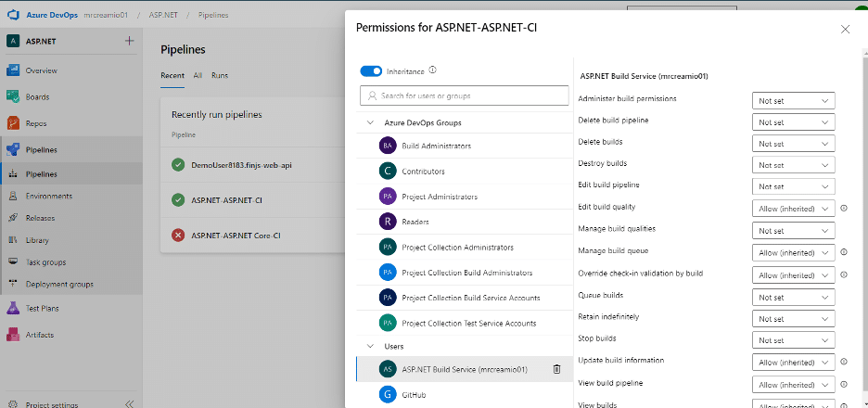Select Project Collection Test Service Accounts
Image resolution: width=868 pixels, height=408 pixels.
pos(465,323)
